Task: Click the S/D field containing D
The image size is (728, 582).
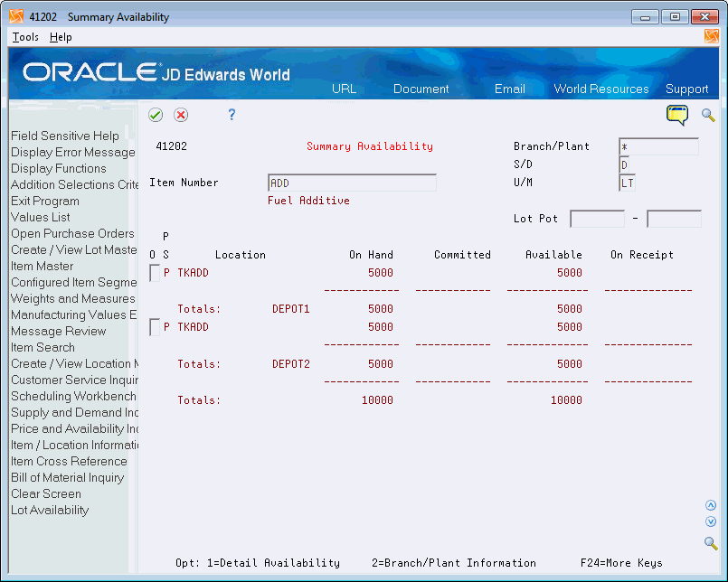Action: [x=625, y=164]
